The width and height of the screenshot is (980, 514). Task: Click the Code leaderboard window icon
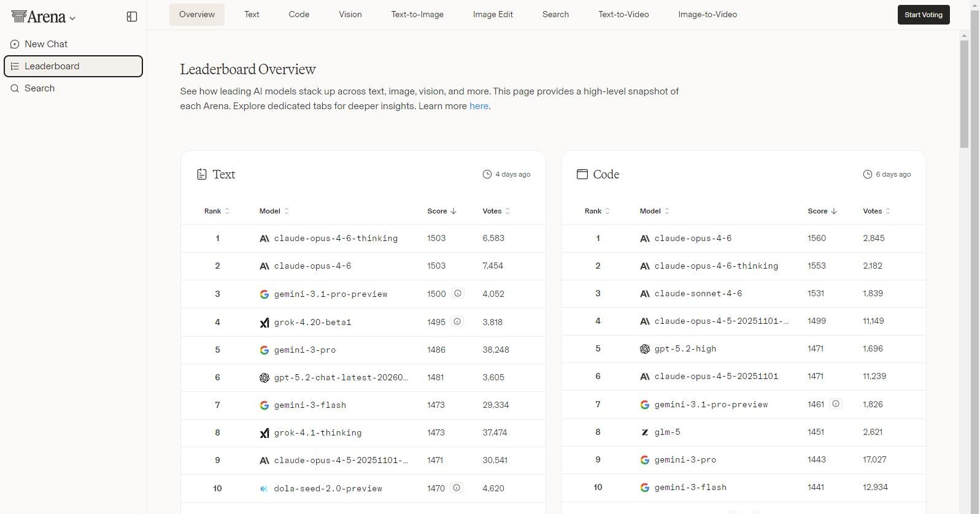pyautogui.click(x=582, y=174)
